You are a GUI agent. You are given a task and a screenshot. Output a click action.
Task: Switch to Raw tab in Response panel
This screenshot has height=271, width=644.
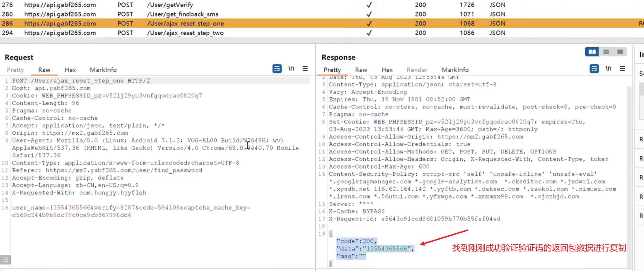(361, 70)
